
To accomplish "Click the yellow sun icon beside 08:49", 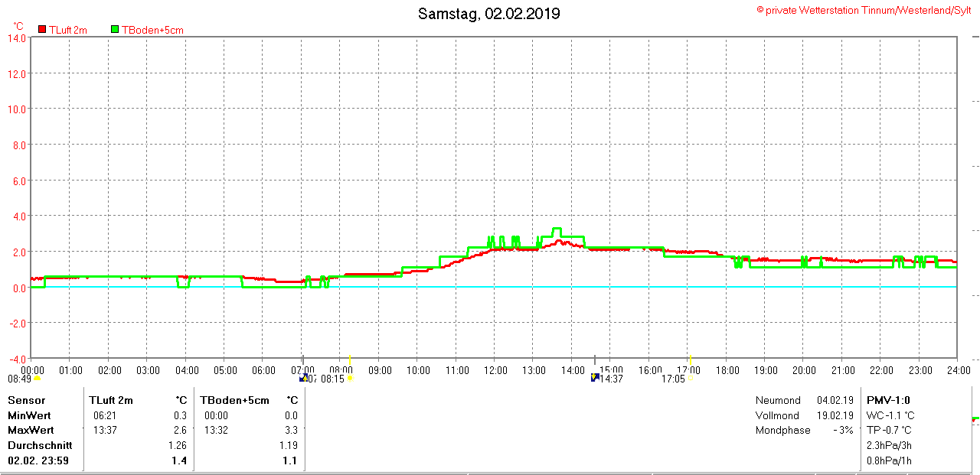I will [x=36, y=378].
